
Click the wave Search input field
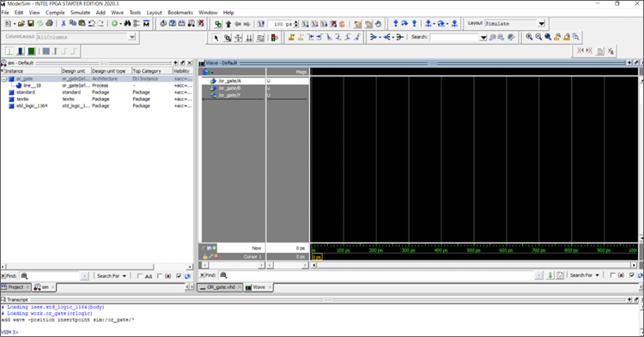tap(454, 38)
